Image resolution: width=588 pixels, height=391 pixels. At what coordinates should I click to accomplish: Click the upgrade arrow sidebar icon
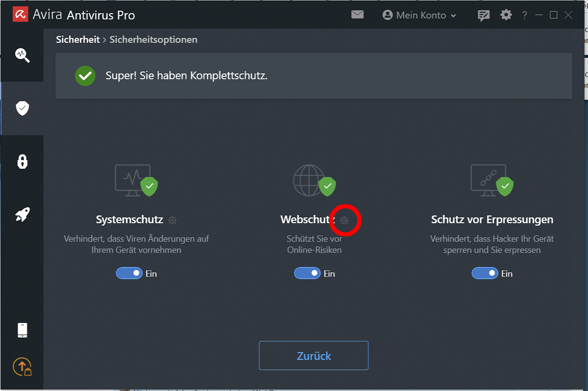click(22, 367)
